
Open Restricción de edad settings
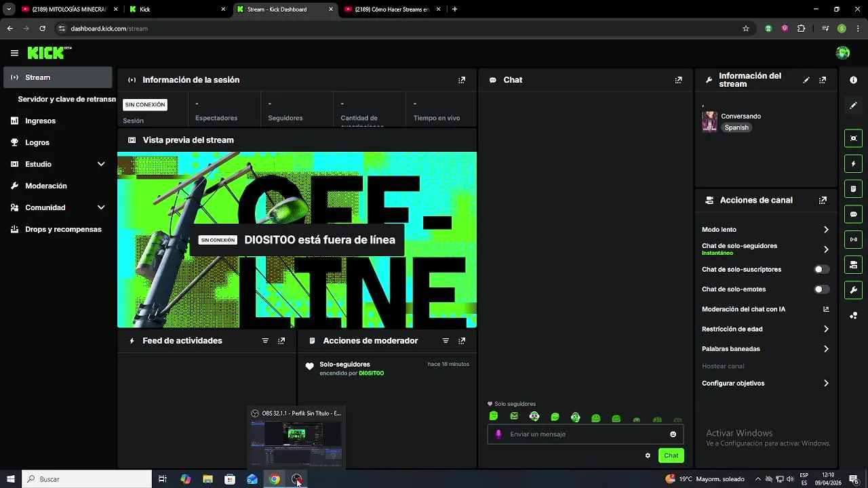click(766, 329)
